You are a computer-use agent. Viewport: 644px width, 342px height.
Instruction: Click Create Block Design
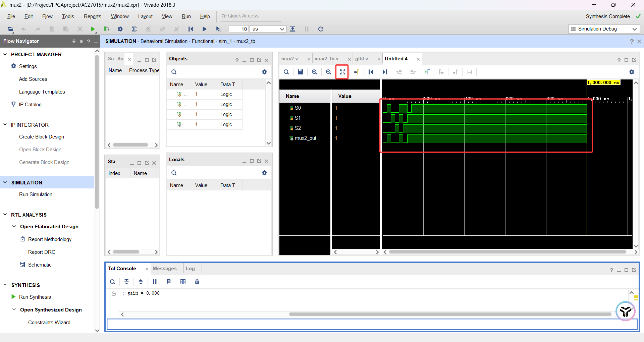(42, 137)
